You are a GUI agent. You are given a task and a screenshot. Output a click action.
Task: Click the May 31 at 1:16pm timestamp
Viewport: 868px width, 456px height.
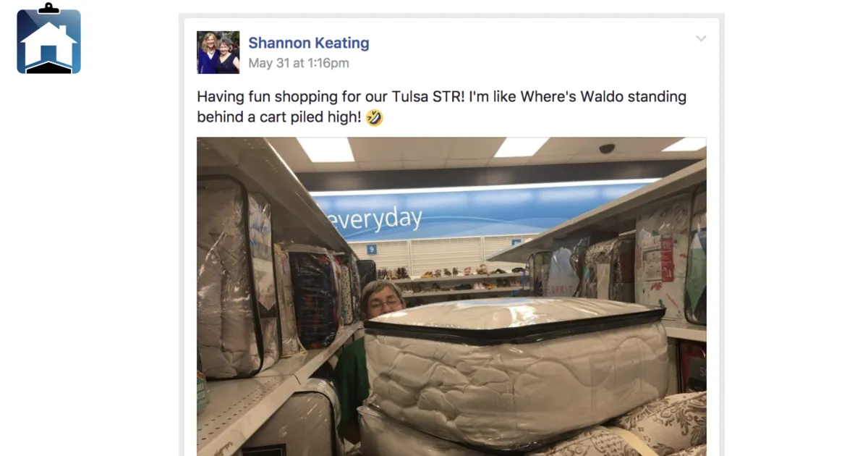pyautogui.click(x=299, y=63)
